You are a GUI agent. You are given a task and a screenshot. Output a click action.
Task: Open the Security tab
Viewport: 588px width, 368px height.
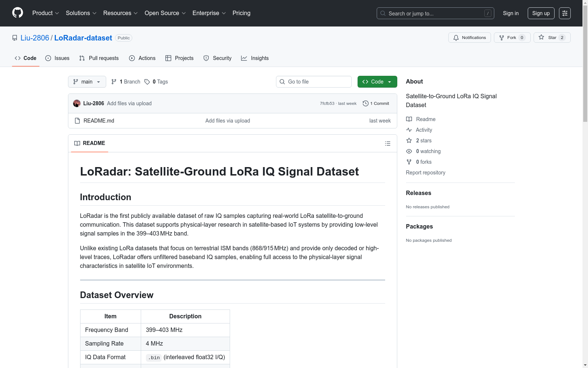point(218,58)
